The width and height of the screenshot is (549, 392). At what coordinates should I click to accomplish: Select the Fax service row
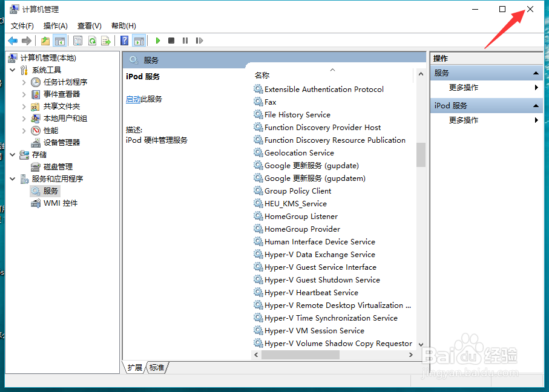tap(271, 102)
